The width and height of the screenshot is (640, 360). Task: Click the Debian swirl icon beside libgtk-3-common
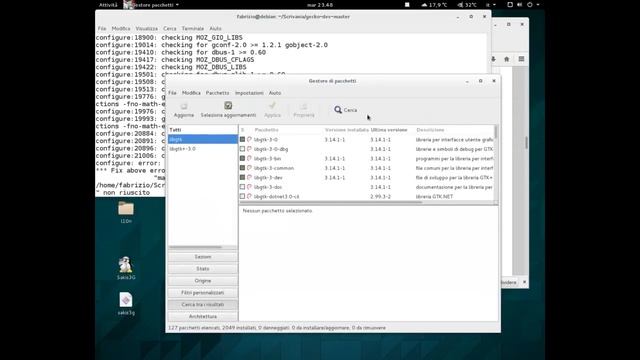pos(249,168)
